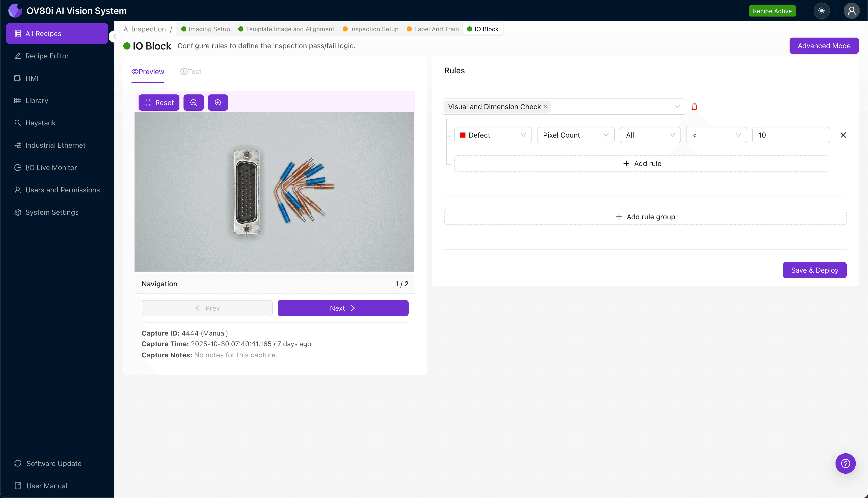This screenshot has width=868, height=498.
Task: Click the Advanced Mode button
Action: pyautogui.click(x=824, y=46)
